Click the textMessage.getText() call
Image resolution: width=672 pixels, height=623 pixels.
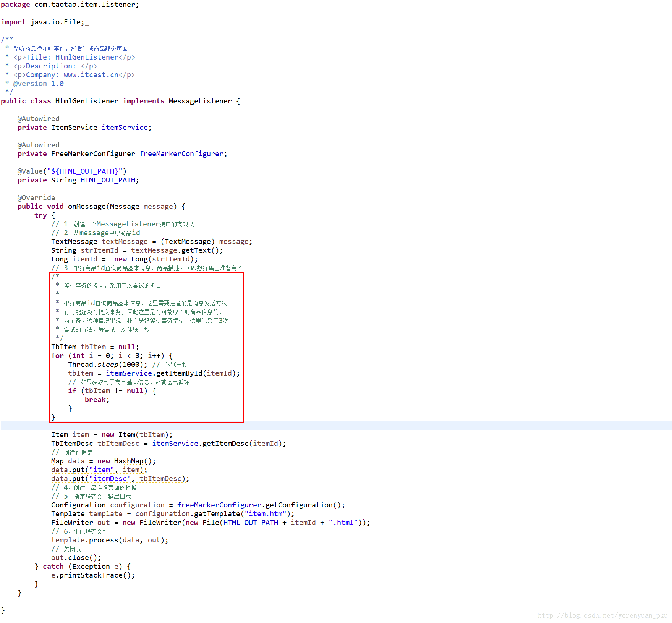(177, 250)
